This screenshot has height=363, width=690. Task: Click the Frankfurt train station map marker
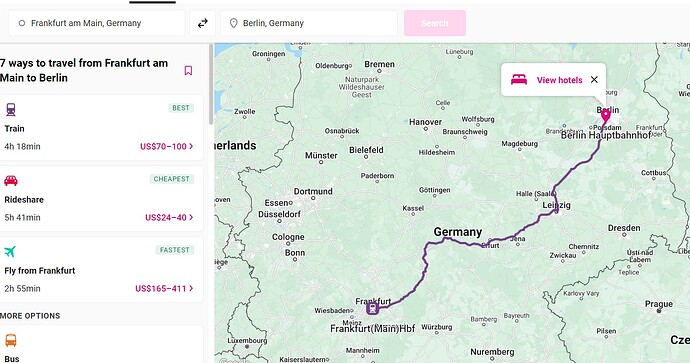(x=372, y=308)
